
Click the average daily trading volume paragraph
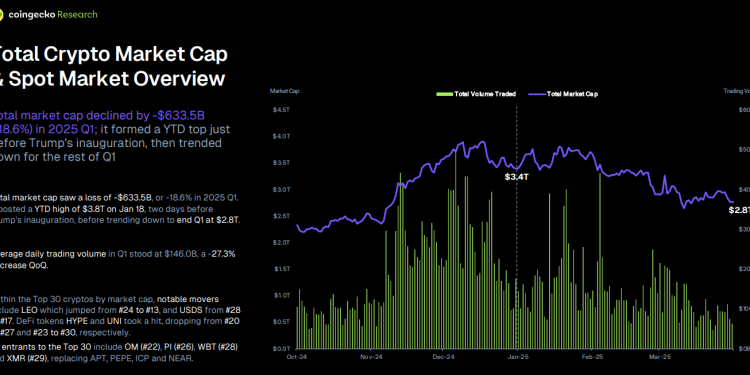coord(117,260)
